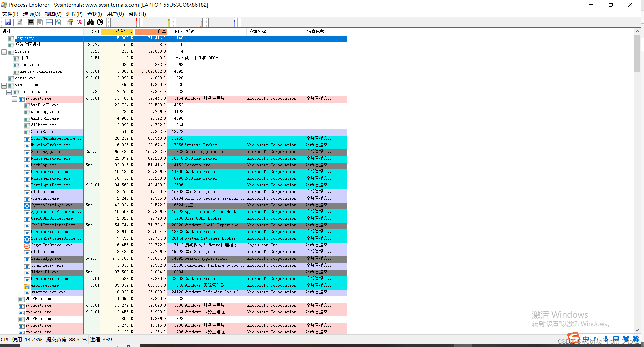Screen dimensions: 644x347
Task: Click the Sogou input method S logo
Action: pyautogui.click(x=574, y=338)
